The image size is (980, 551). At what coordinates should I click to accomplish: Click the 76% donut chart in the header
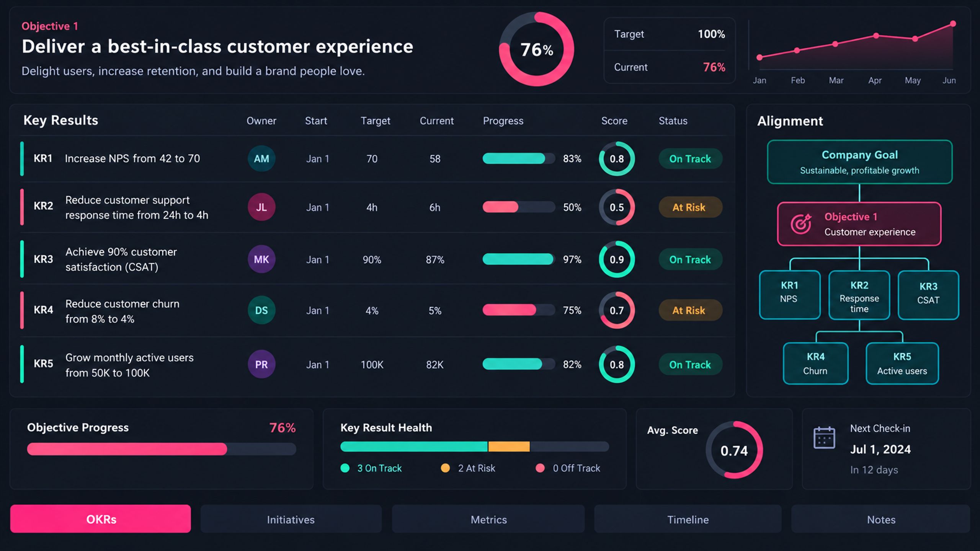tap(536, 49)
